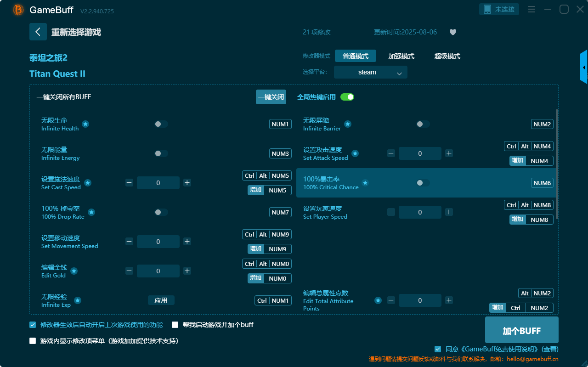Click the 增加 NUM9 hotkey for Movement Speed

point(270,249)
